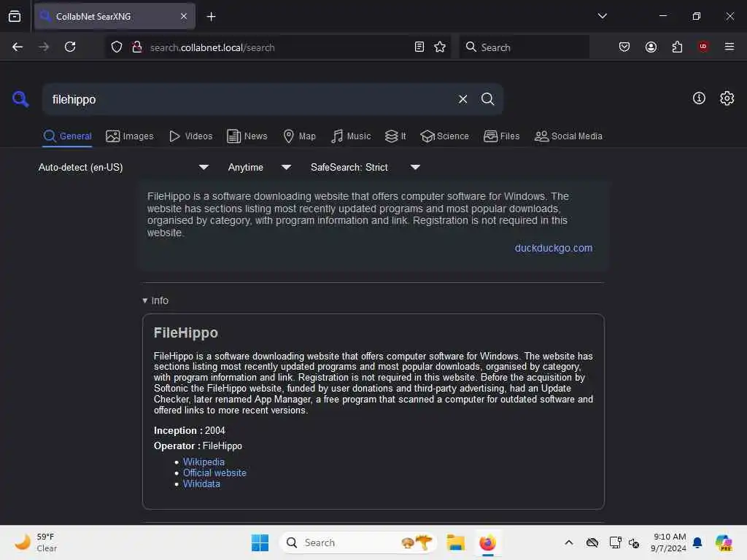Click Firefox toolbar Search box
The image size is (747, 560).
point(524,47)
